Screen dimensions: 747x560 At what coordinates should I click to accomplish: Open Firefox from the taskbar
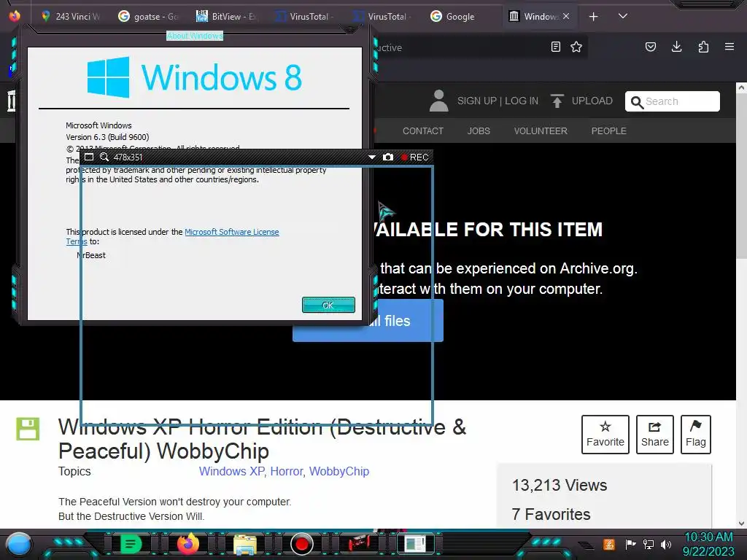click(x=187, y=544)
